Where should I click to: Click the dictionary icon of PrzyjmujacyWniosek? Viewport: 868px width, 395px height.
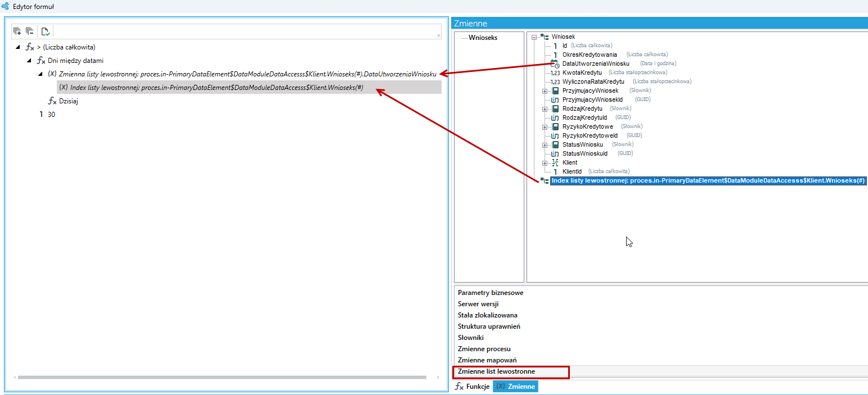click(x=555, y=90)
